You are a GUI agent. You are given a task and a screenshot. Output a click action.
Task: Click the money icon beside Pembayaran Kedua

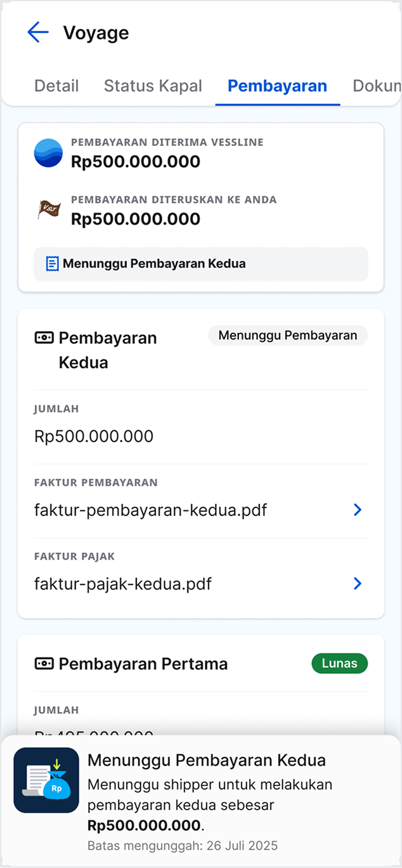44,338
